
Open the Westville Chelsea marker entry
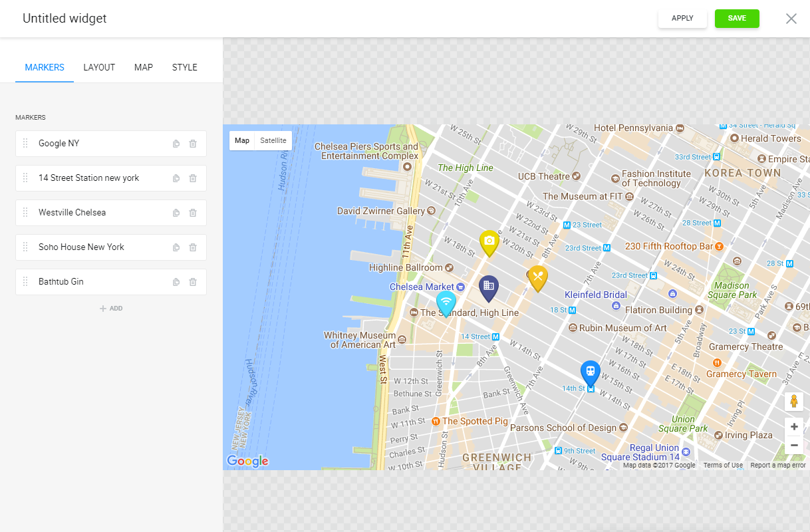(x=111, y=213)
